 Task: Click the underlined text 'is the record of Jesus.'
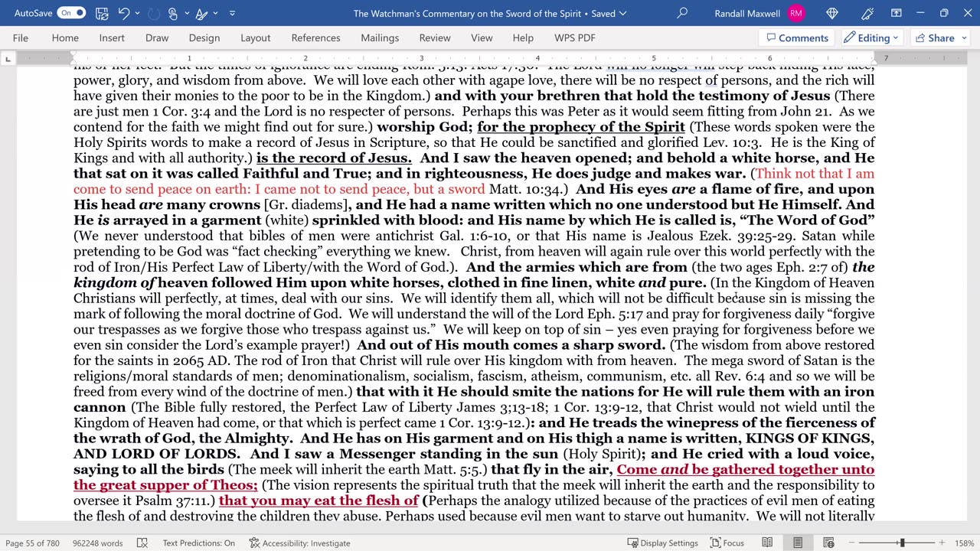[x=334, y=158]
